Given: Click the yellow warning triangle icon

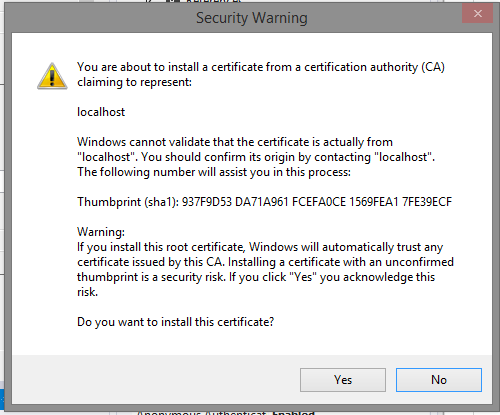Looking at the screenshot, I should [x=52, y=76].
